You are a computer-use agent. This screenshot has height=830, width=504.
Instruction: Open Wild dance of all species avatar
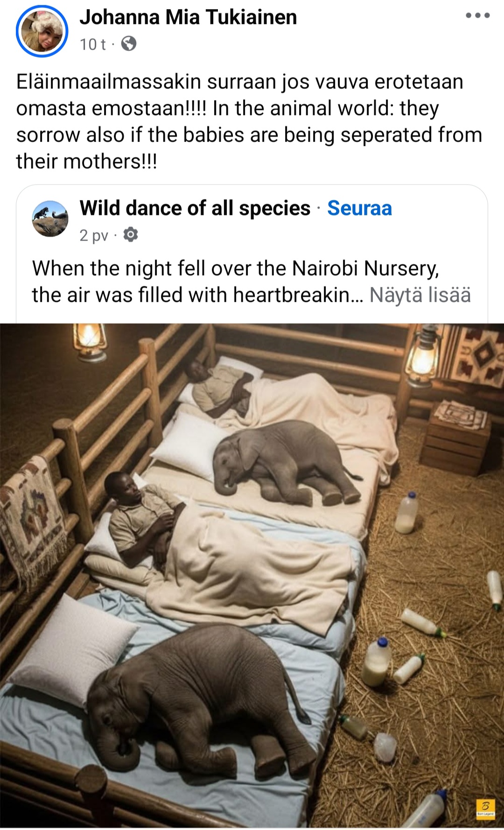pos(50,219)
